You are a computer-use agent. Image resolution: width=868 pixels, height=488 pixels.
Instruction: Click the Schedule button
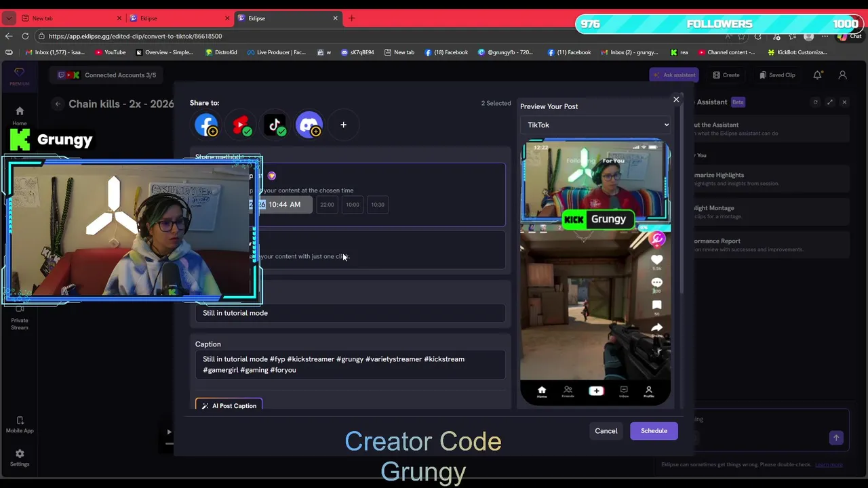click(654, 431)
